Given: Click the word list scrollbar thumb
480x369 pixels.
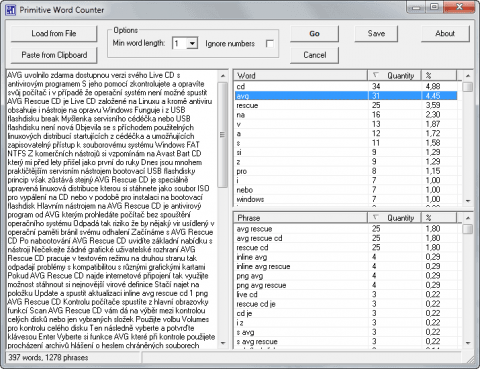Looking at the screenshot, I should pos(468,87).
